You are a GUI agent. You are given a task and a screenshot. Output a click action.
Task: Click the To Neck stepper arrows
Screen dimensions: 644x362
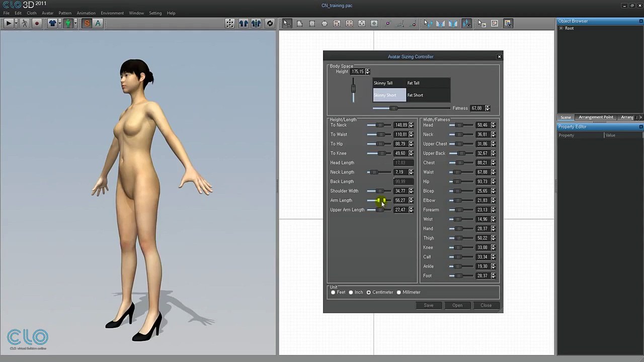(x=411, y=125)
